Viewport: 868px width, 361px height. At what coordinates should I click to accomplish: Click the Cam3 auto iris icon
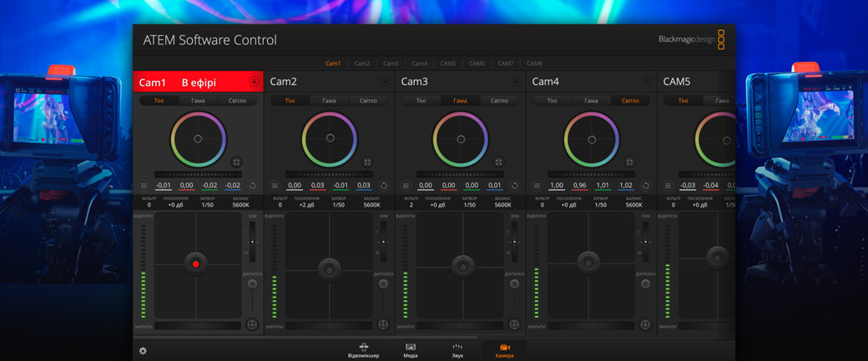click(x=514, y=324)
